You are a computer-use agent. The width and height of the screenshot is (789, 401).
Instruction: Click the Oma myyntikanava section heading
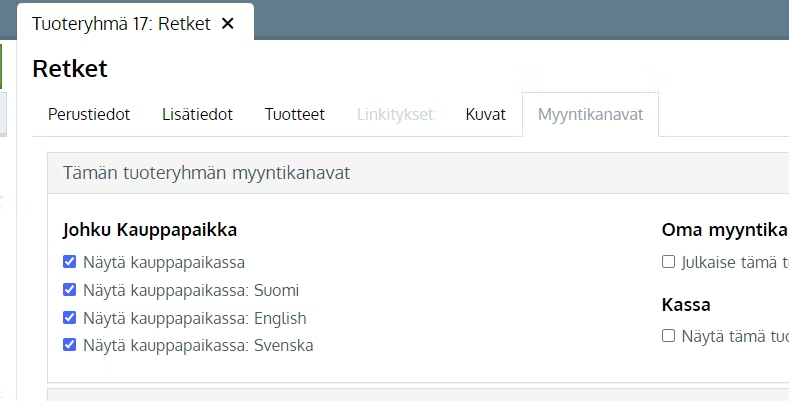click(725, 230)
